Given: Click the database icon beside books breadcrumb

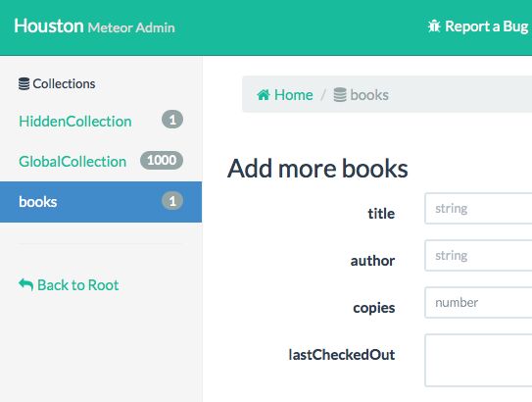Looking at the screenshot, I should click(340, 95).
